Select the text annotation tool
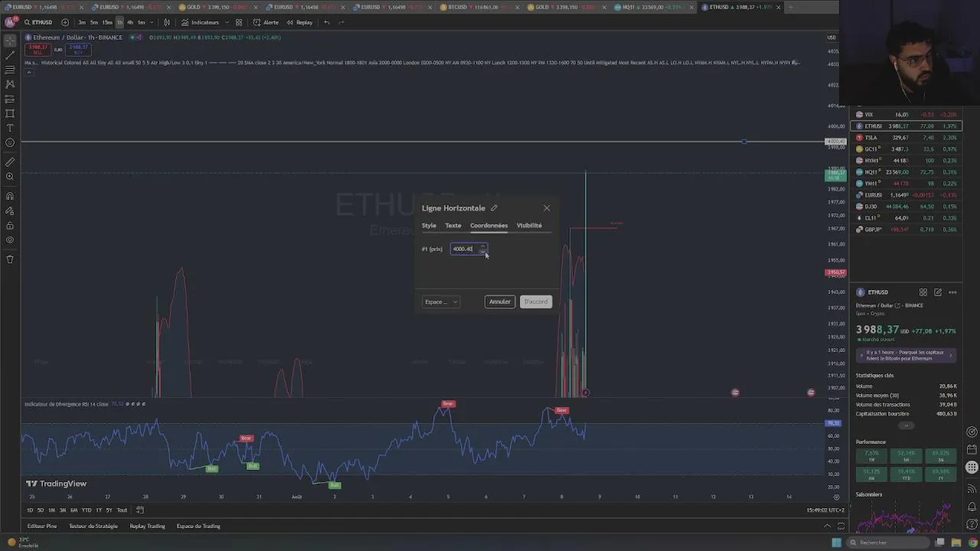Screen dimensions: 980x551 tap(10, 128)
